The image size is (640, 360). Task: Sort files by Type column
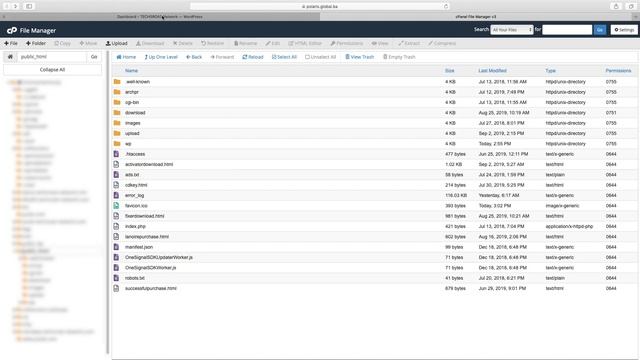550,71
